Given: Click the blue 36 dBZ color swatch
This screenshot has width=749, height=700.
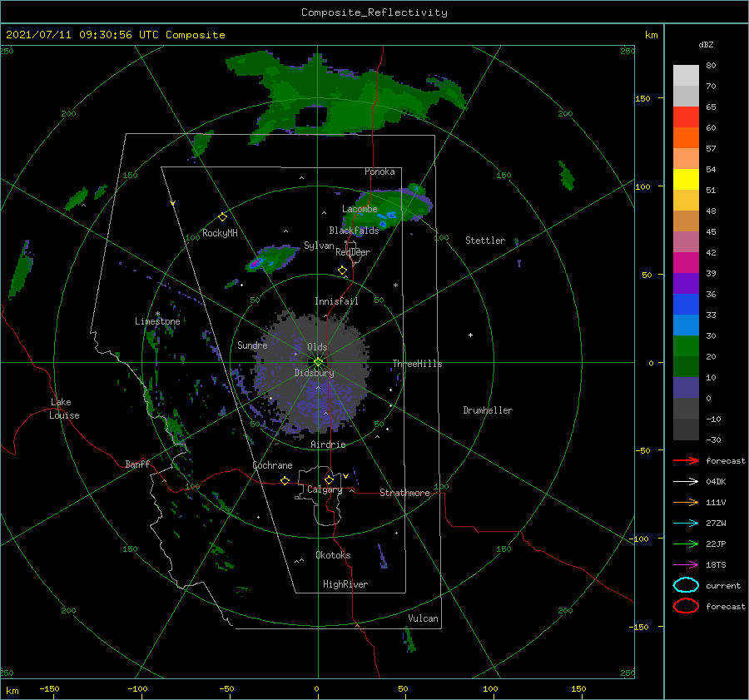Looking at the screenshot, I should click(686, 304).
